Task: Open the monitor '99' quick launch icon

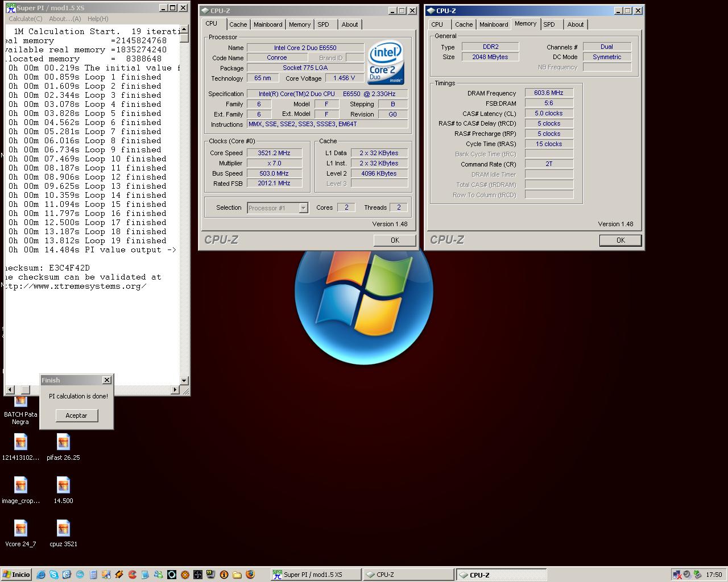Action: [210, 575]
